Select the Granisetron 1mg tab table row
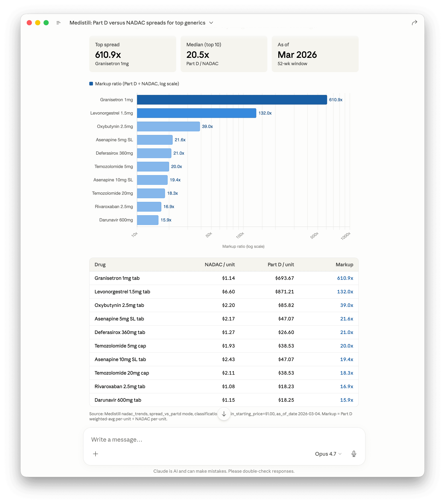Image resolution: width=445 pixels, height=504 pixels. click(224, 278)
